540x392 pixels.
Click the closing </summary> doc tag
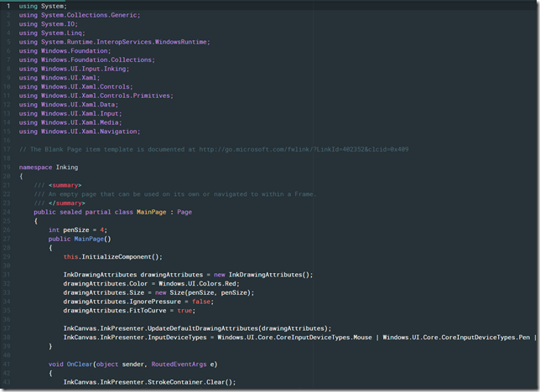[67, 203]
